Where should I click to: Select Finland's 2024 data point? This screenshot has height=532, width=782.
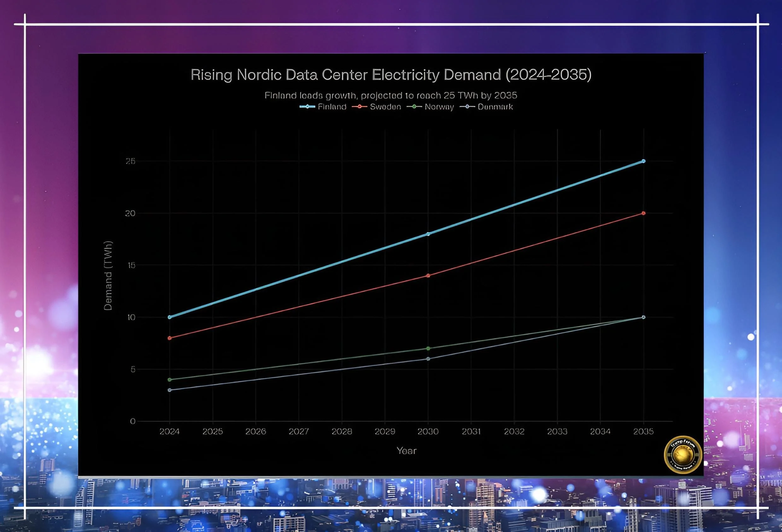click(170, 317)
